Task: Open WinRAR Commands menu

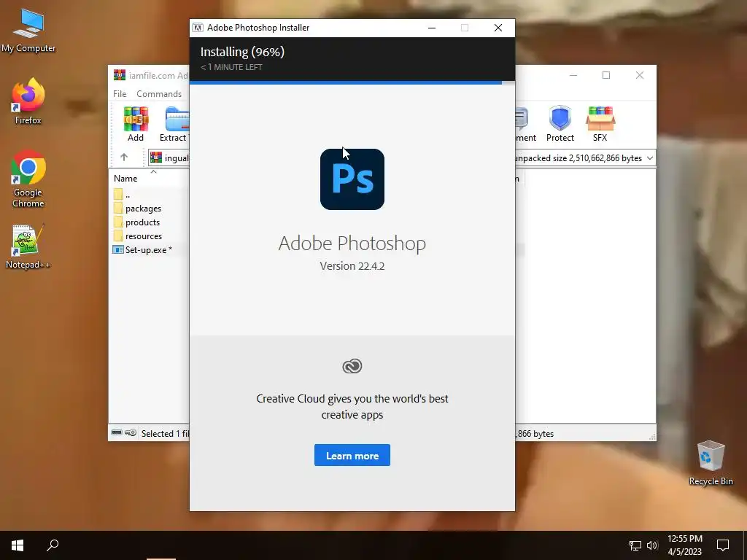Action: [158, 94]
